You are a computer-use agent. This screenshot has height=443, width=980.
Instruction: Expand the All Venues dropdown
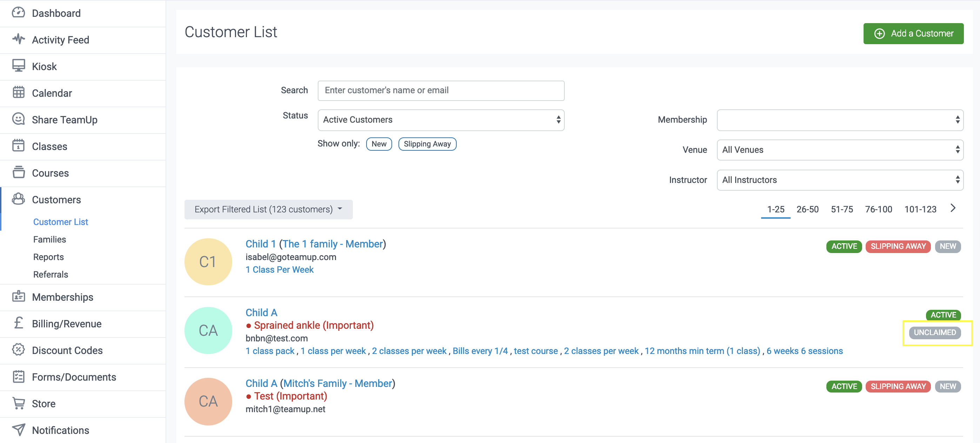[840, 150]
